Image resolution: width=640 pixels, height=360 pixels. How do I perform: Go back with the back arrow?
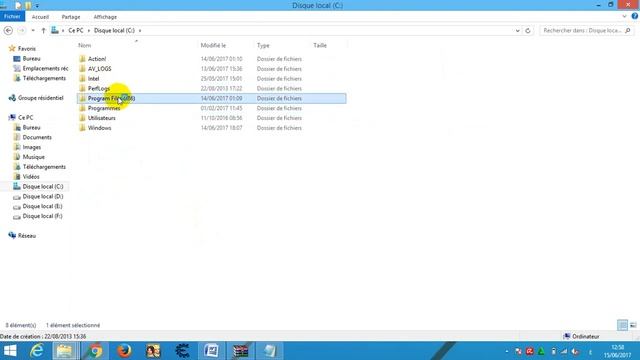coord(8,31)
